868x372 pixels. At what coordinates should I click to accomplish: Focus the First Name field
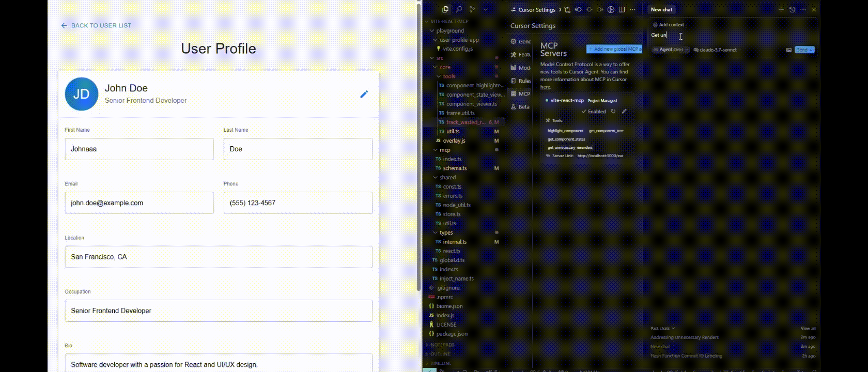(139, 149)
